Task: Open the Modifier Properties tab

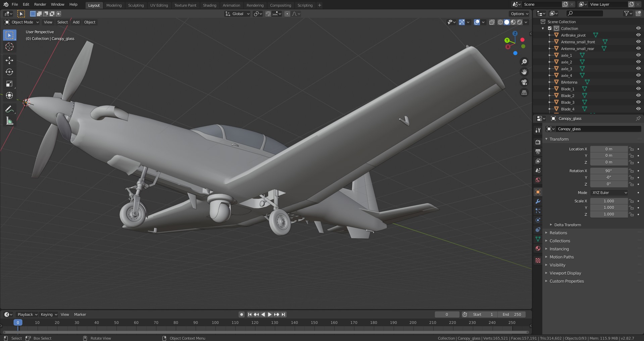Action: coord(538,201)
